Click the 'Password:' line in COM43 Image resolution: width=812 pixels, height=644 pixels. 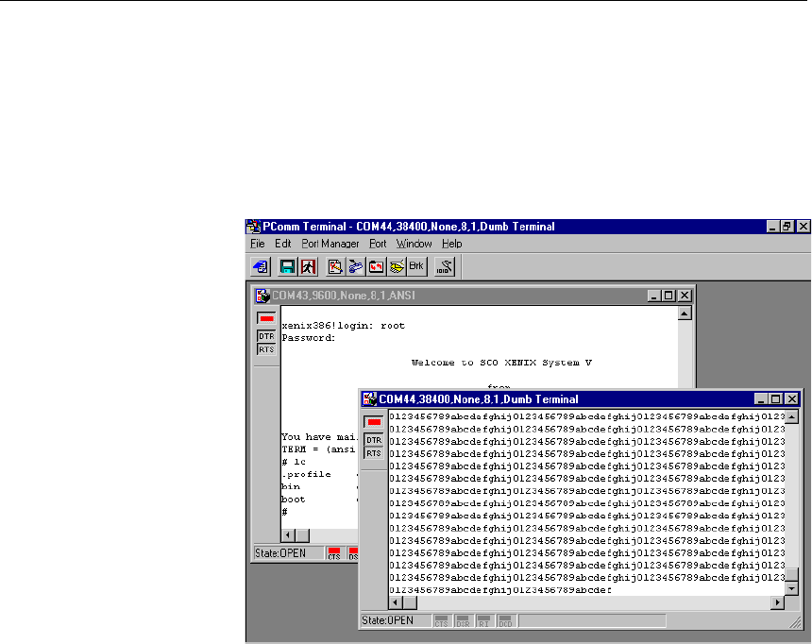tap(309, 338)
